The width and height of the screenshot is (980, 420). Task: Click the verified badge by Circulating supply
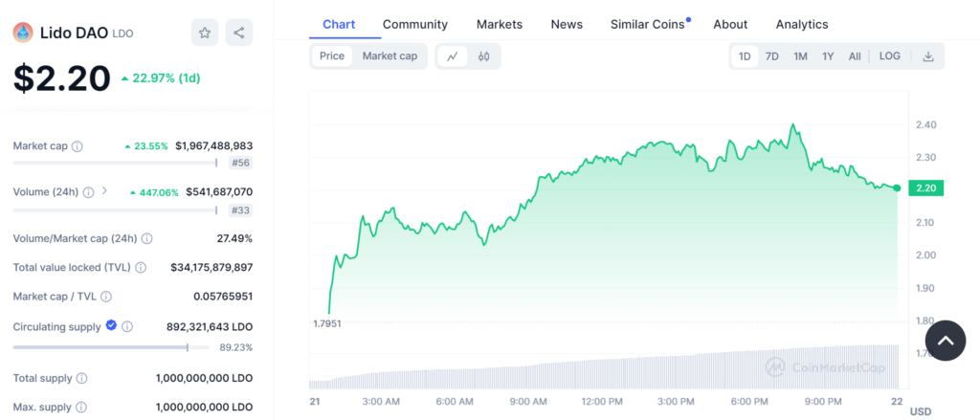[111, 325]
